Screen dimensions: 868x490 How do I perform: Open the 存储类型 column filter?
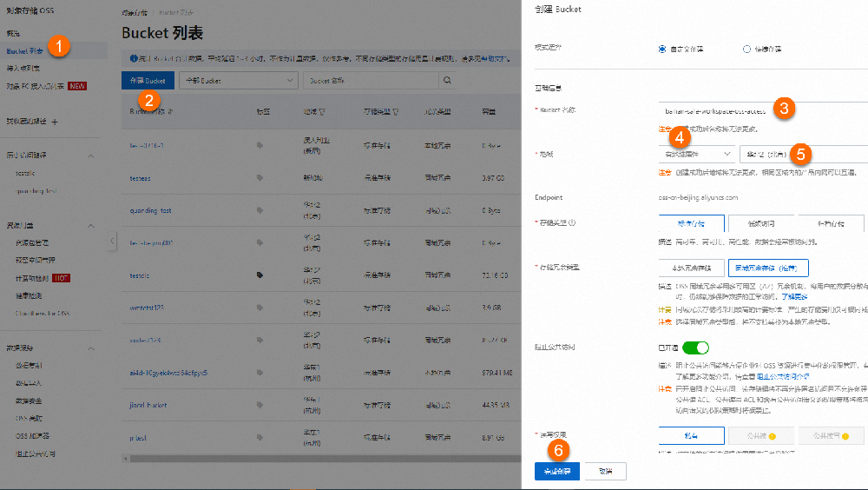pos(395,111)
